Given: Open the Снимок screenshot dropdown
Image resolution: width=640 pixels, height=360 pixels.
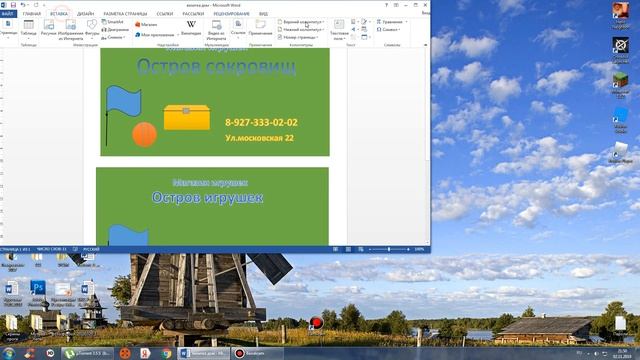Looking at the screenshot, I should coord(113,37).
